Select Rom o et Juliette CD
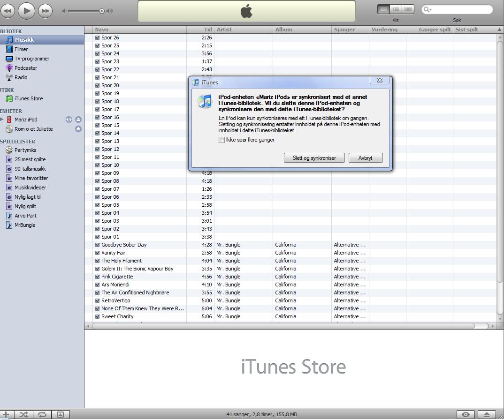Screen dimensions: 504x420 (33, 129)
